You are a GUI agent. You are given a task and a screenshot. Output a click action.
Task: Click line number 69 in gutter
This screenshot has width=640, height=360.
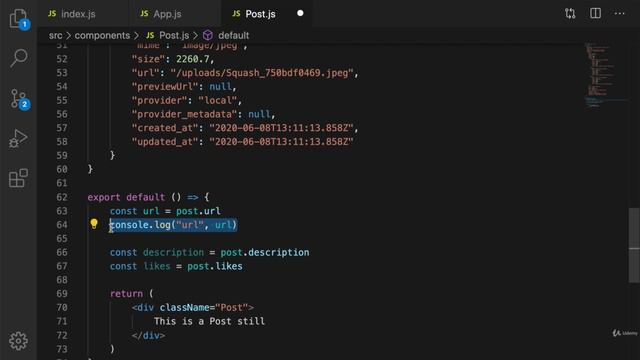point(62,294)
